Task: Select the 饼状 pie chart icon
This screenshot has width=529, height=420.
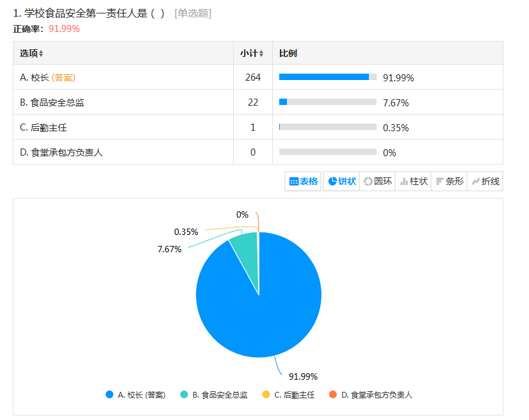Action: (332, 181)
